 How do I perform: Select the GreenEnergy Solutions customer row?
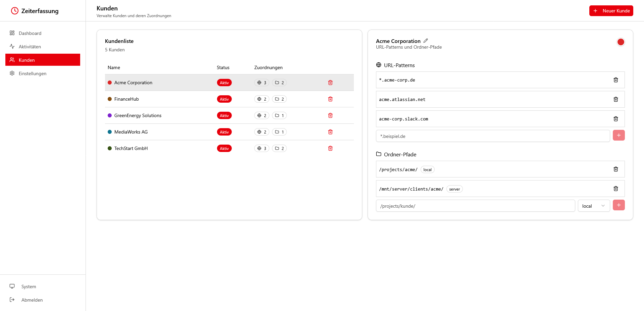pos(138,115)
